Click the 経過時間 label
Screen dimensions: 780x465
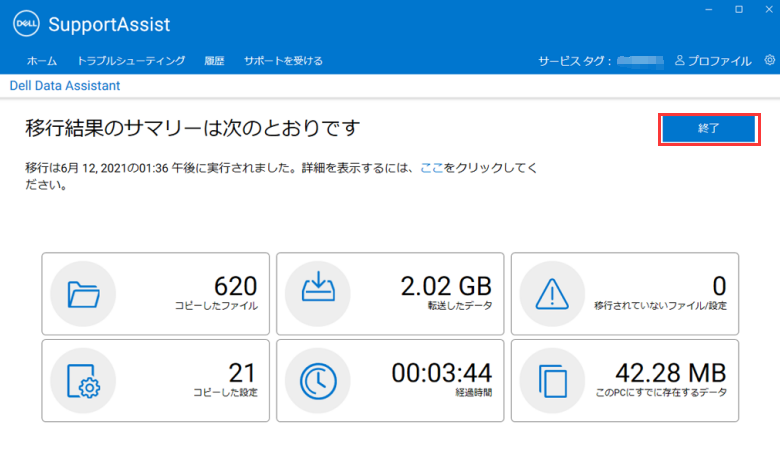474,392
